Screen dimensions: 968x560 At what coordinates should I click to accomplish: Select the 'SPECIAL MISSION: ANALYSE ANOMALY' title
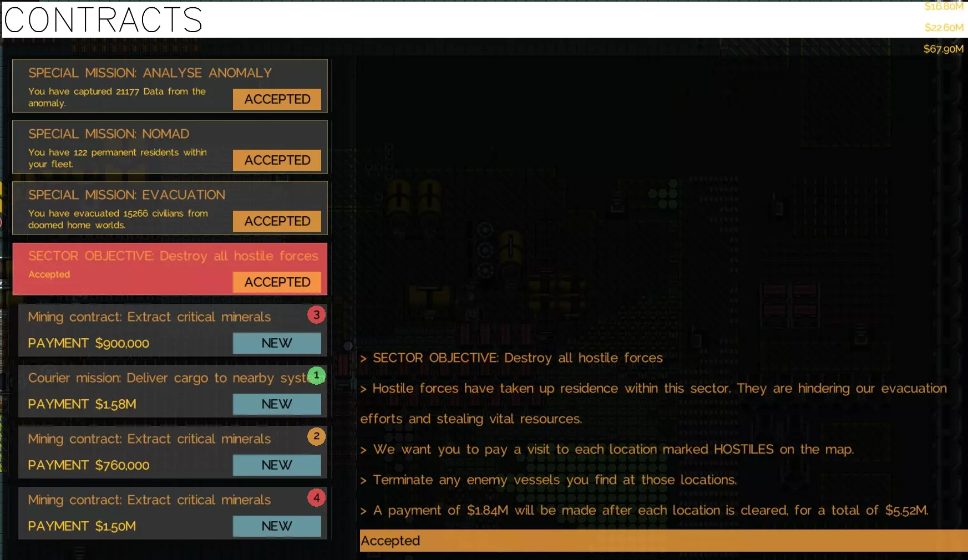150,73
